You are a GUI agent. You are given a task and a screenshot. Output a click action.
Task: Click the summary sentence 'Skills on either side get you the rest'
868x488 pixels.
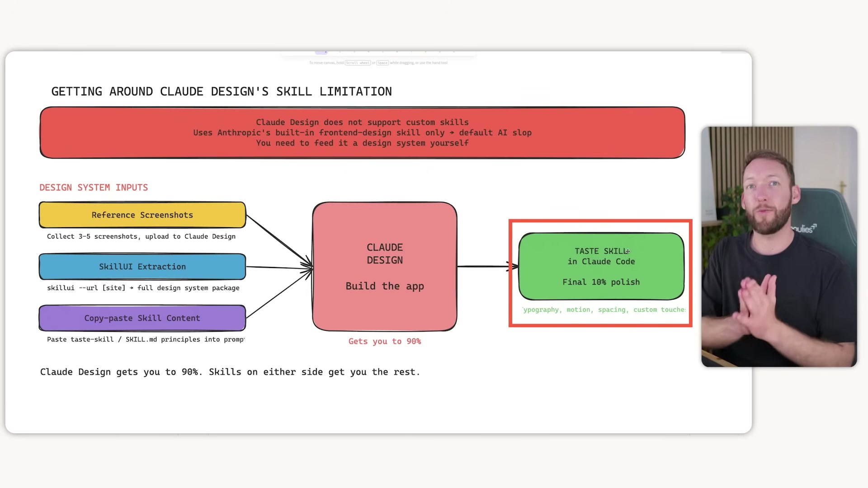pyautogui.click(x=314, y=372)
